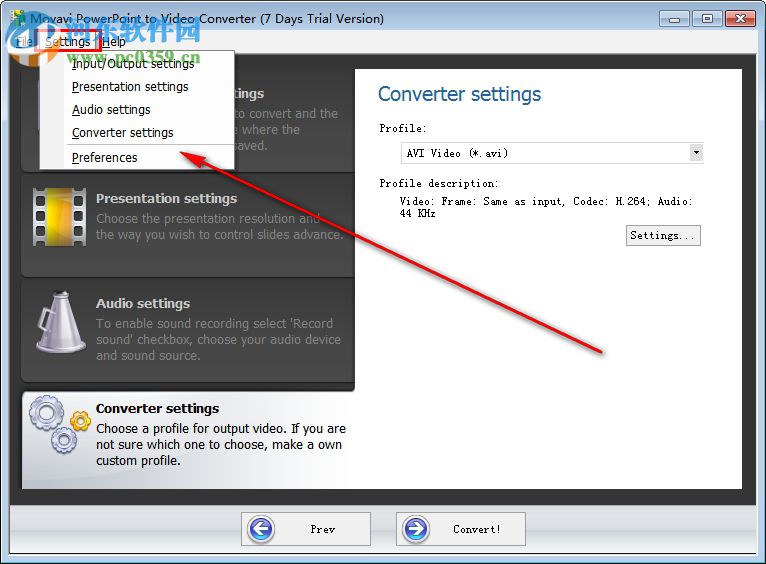This screenshot has width=766, height=564.
Task: Click the film strip Presentation settings icon
Action: 60,217
